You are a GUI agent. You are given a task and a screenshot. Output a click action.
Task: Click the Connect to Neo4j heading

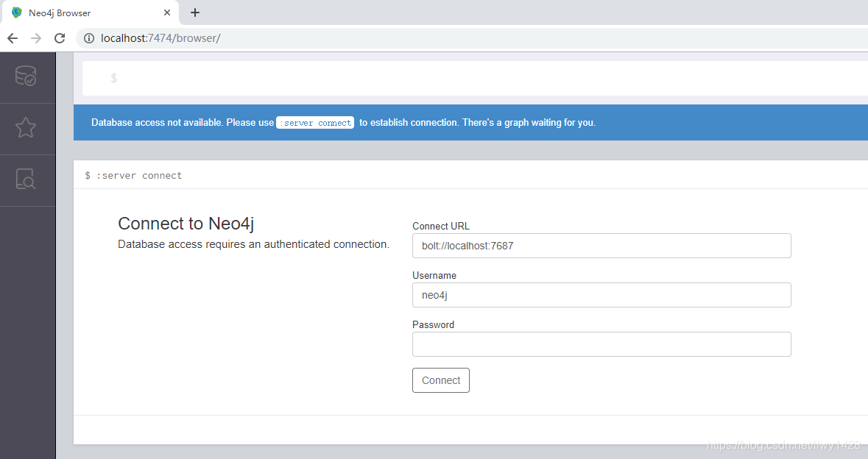pyautogui.click(x=186, y=224)
